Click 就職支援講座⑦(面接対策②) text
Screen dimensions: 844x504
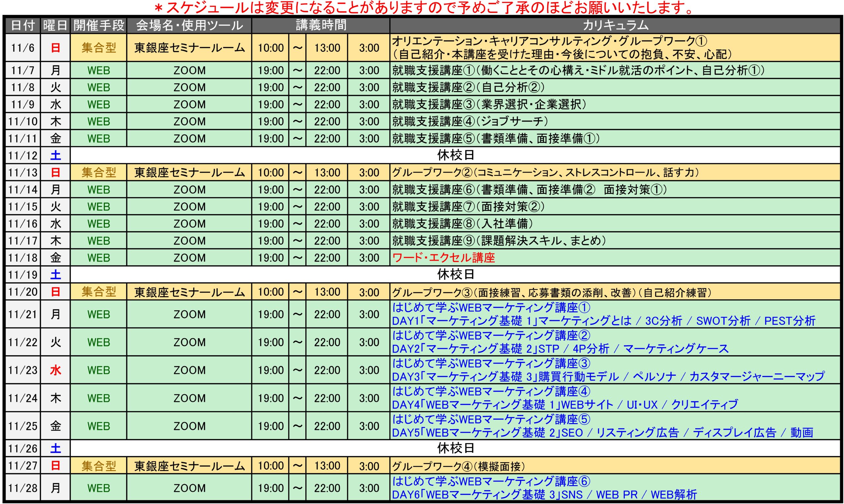tap(468, 207)
